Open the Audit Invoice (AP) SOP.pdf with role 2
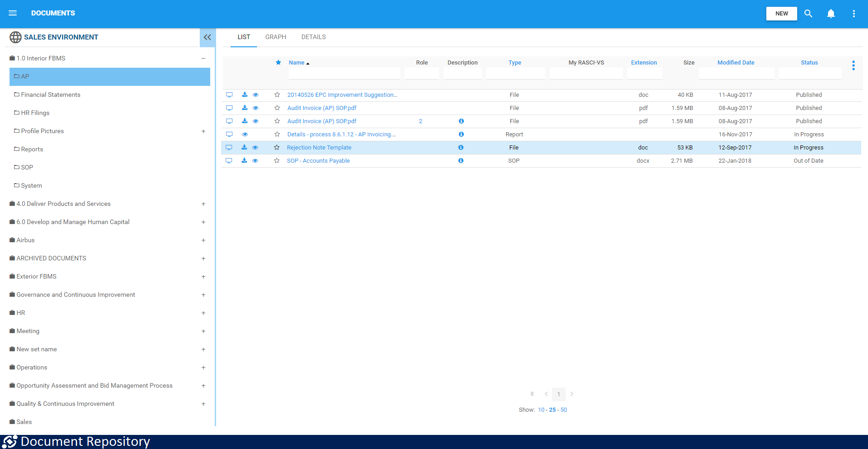 pyautogui.click(x=322, y=121)
